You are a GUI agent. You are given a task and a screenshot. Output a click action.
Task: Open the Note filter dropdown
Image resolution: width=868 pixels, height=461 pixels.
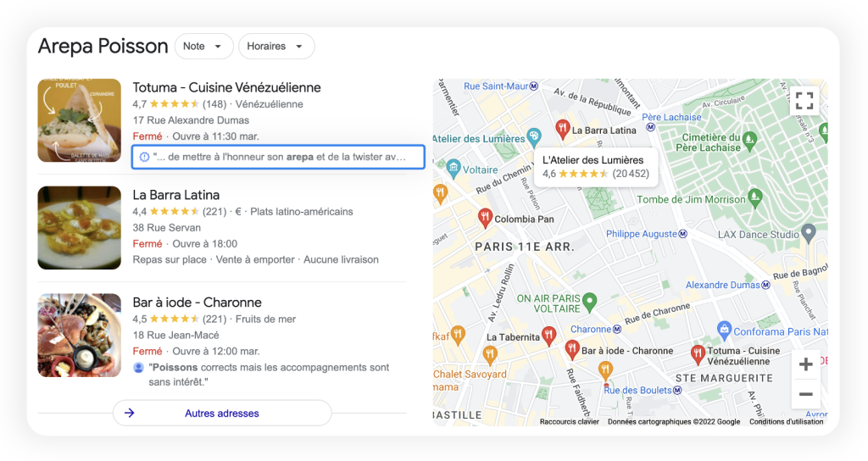203,47
